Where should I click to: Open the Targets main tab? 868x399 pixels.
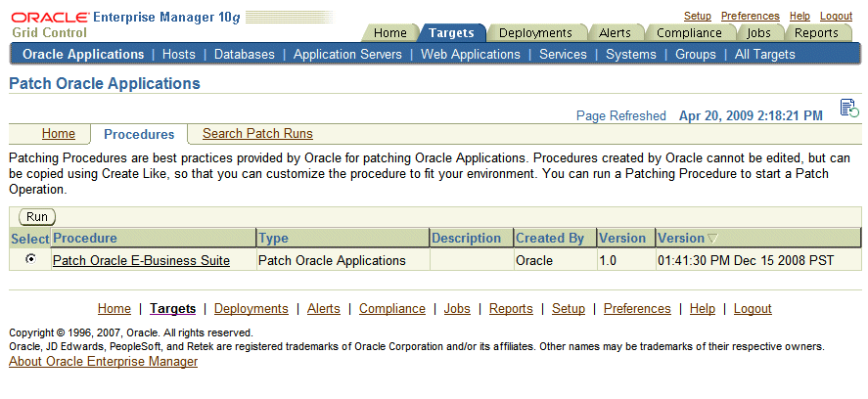(x=451, y=33)
